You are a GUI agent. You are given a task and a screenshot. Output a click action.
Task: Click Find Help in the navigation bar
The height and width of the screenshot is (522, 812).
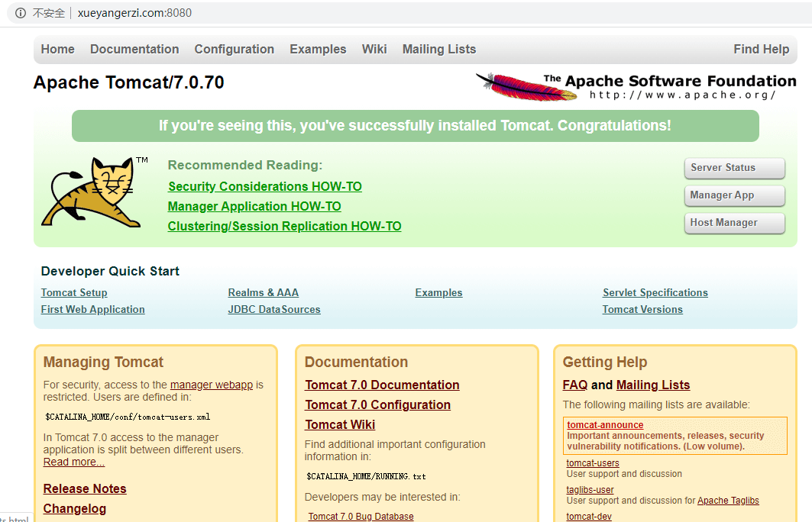tap(762, 49)
